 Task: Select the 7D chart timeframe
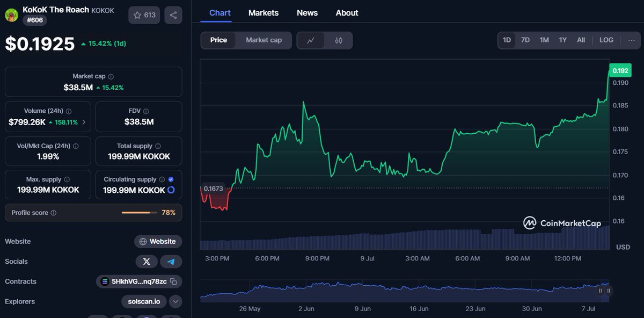[525, 40]
